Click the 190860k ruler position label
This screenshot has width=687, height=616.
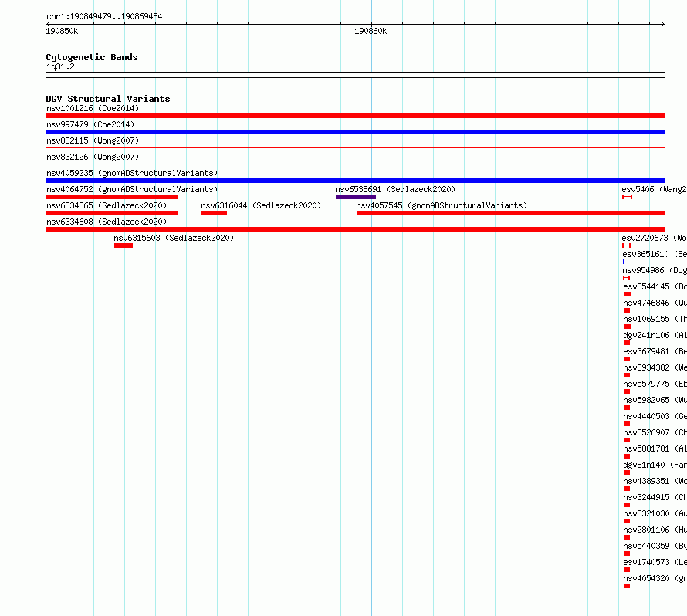pyautogui.click(x=371, y=31)
